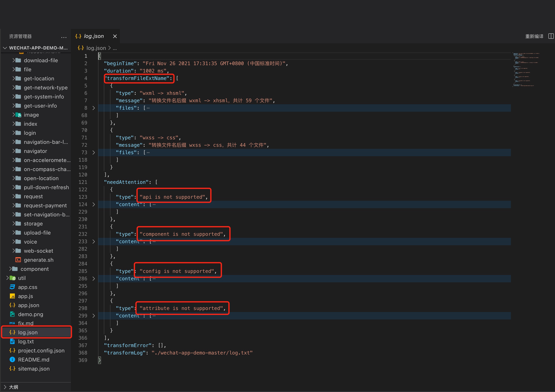Unfold the files array at line 8
This screenshot has height=392, width=555.
[x=94, y=108]
